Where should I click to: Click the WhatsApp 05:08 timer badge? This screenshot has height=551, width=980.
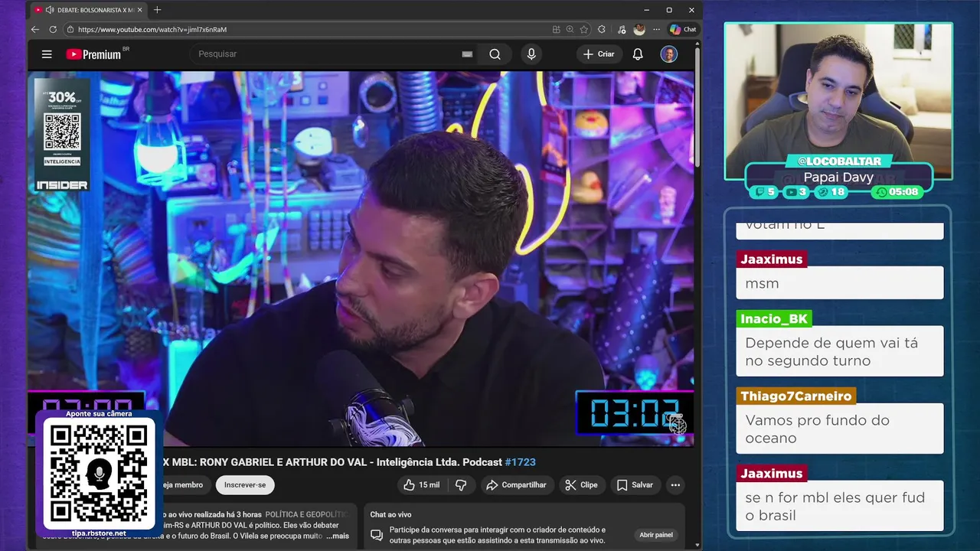pos(897,192)
